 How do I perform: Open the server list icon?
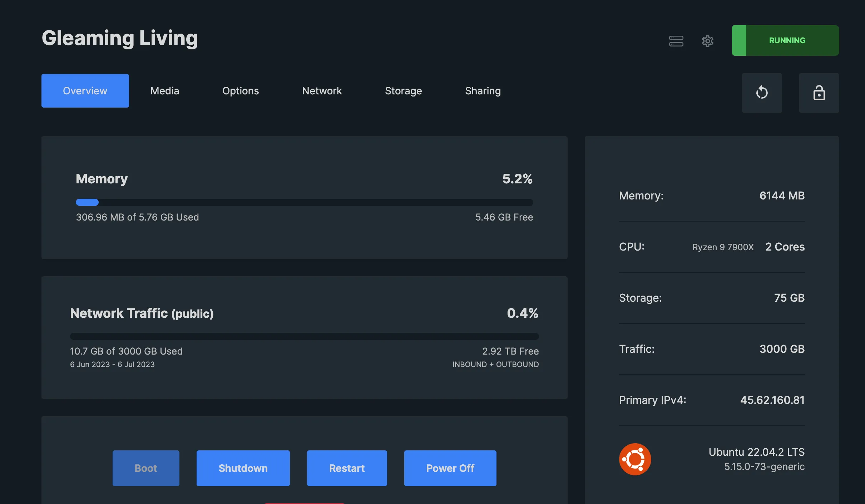(x=676, y=41)
